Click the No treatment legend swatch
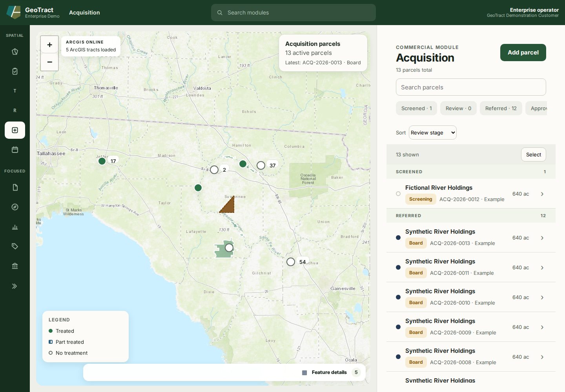This screenshot has height=392, width=565. click(x=51, y=353)
